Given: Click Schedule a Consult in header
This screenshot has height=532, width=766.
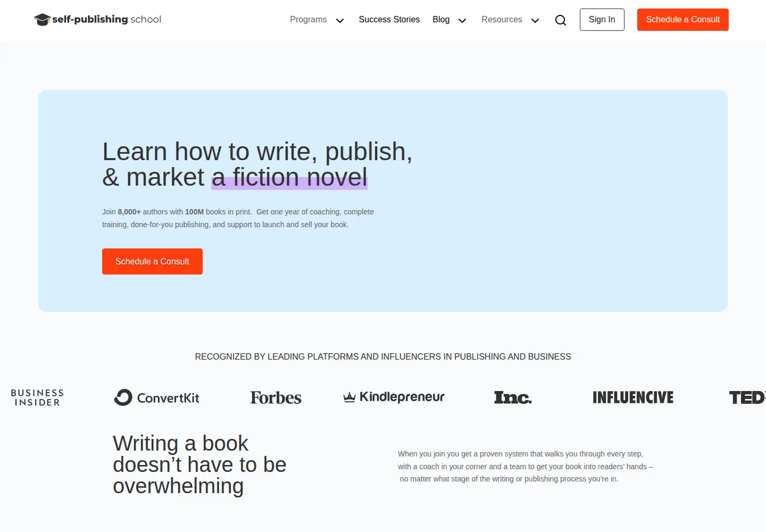Looking at the screenshot, I should (683, 20).
